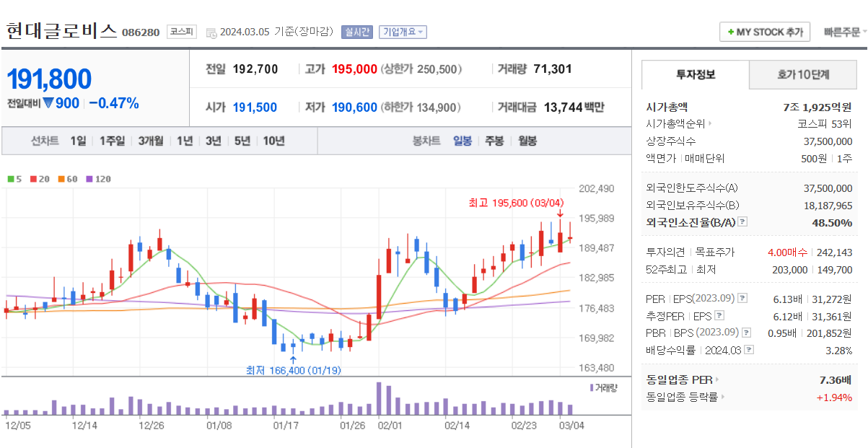Select the 1일 line chart period
The image size is (868, 448).
click(78, 141)
